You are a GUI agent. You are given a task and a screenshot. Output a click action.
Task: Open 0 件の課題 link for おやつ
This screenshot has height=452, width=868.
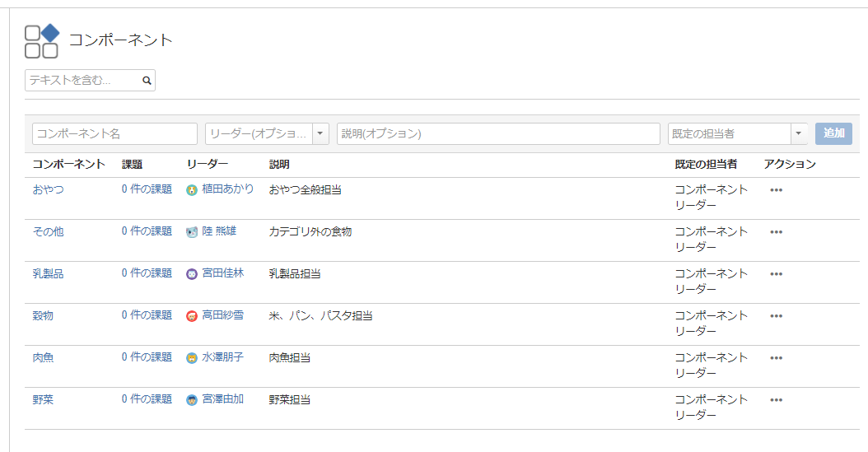click(x=147, y=189)
